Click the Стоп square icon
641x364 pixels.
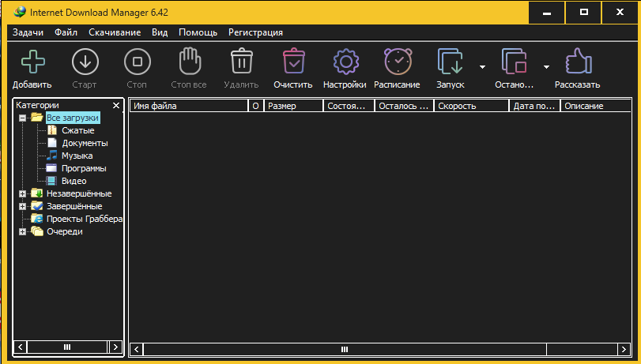point(138,62)
